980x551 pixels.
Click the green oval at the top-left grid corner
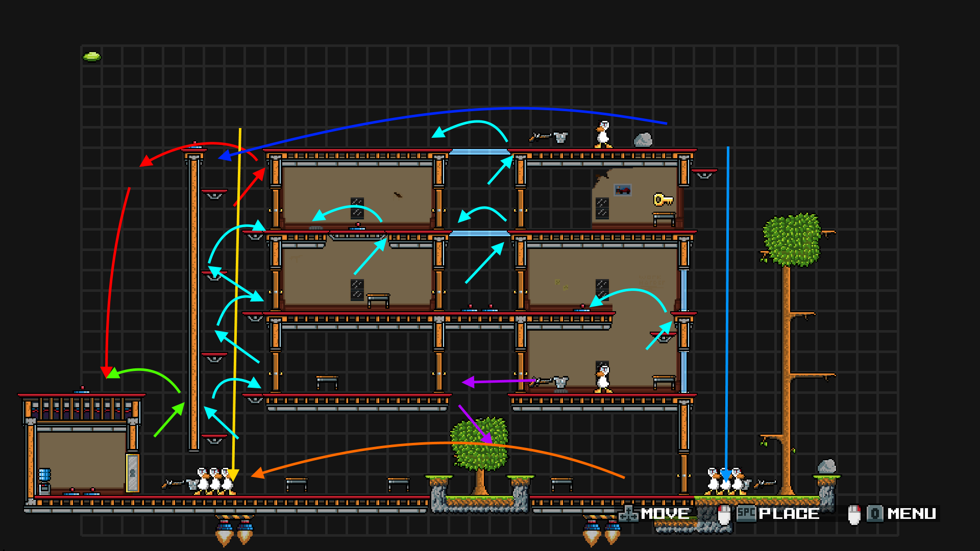pos(92,57)
